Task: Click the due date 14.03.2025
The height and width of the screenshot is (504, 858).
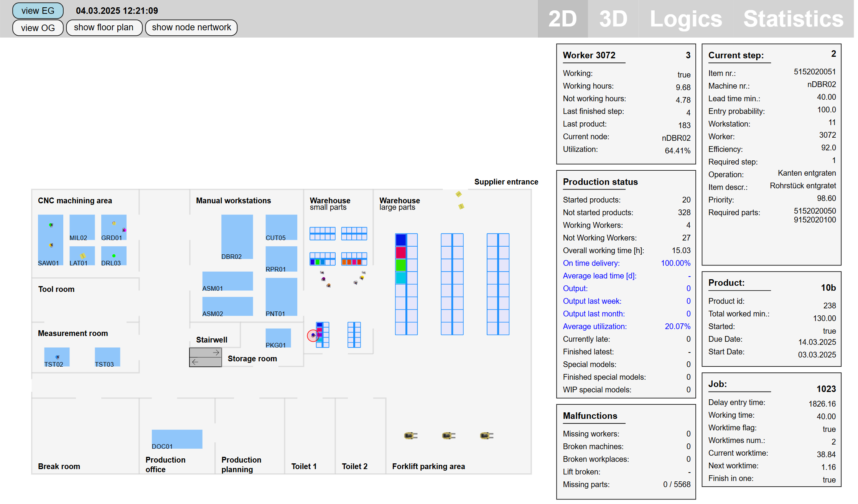Action: [x=817, y=342]
